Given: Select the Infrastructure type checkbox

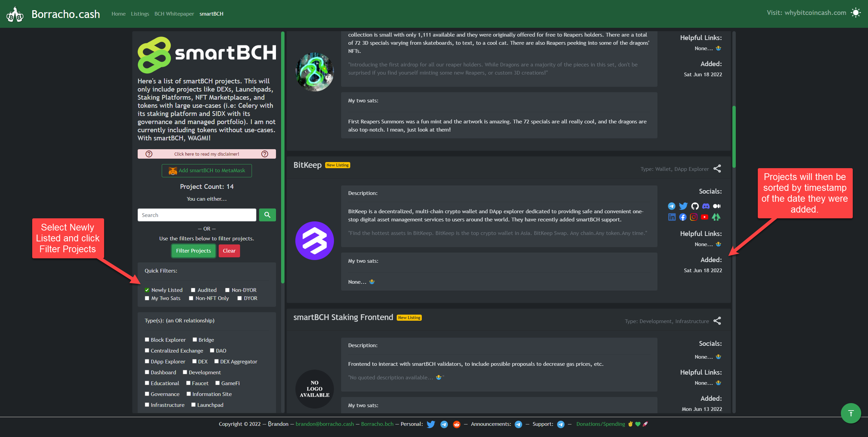Looking at the screenshot, I should tap(147, 405).
